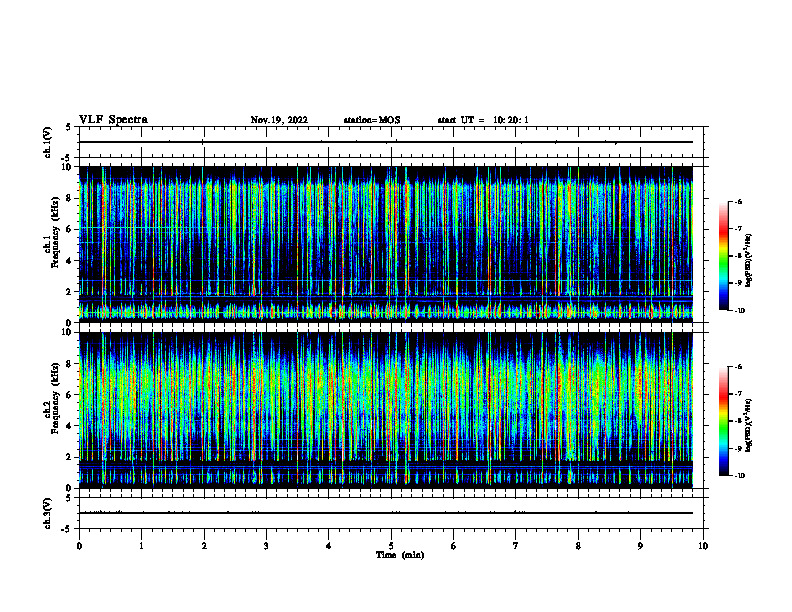Click x-axis tick label "7"
Screen dimensions: 792x612
pos(516,546)
